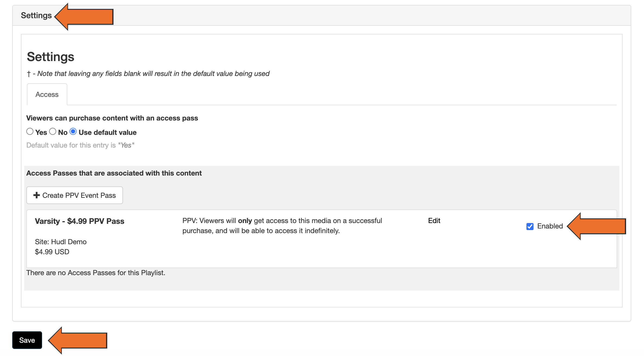Click the Access Passes section header
Screen dimensions: 644x356
114,173
